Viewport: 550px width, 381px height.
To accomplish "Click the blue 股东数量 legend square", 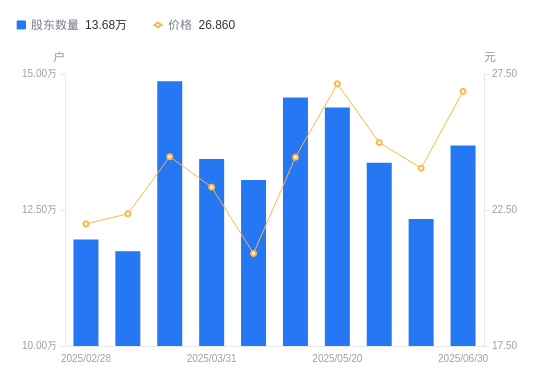I will click(21, 25).
